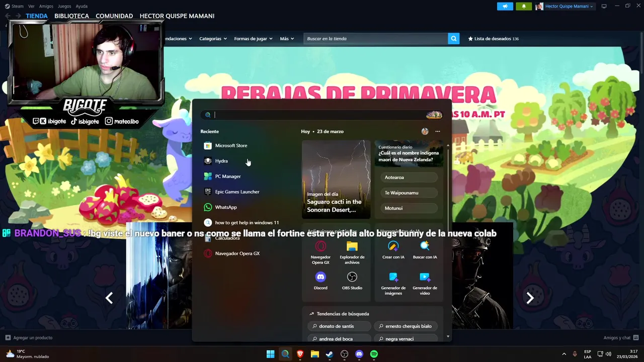Screen dimensions: 644x362
Task: Open the Juegos menu in Steam
Action: coord(64,6)
